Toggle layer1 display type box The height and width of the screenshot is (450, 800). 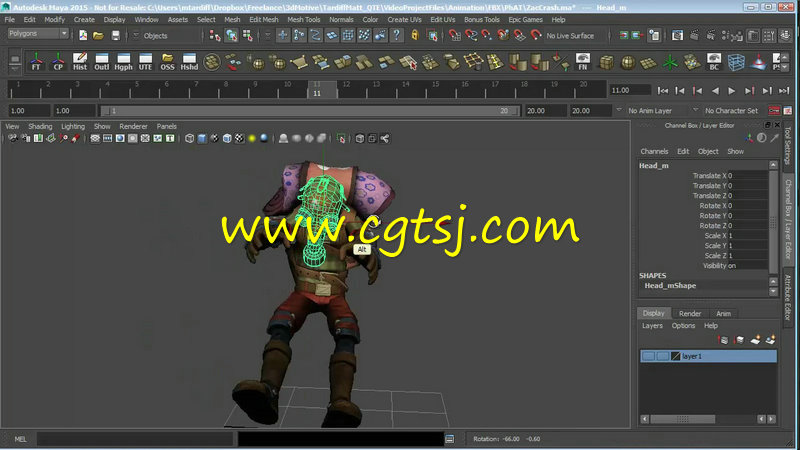662,356
